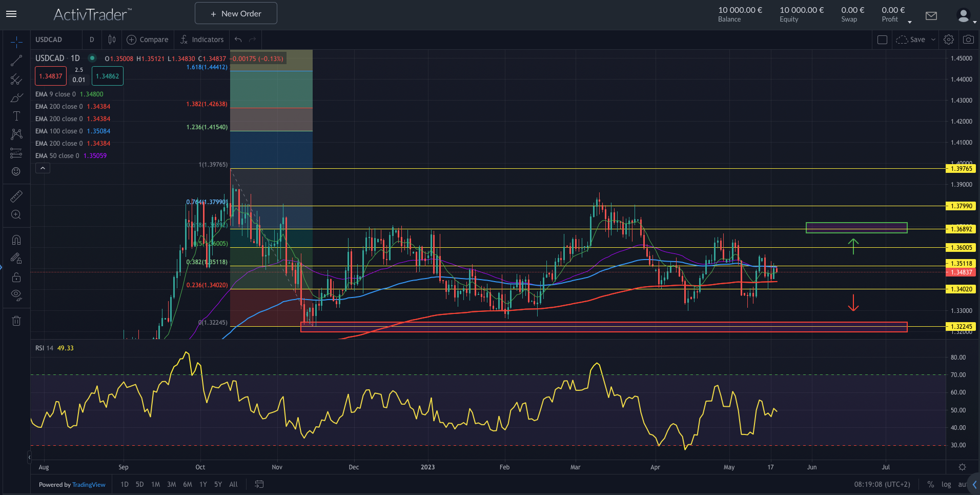The height and width of the screenshot is (495, 980).
Task: Select the Trend Line drawing tool
Action: 16,61
